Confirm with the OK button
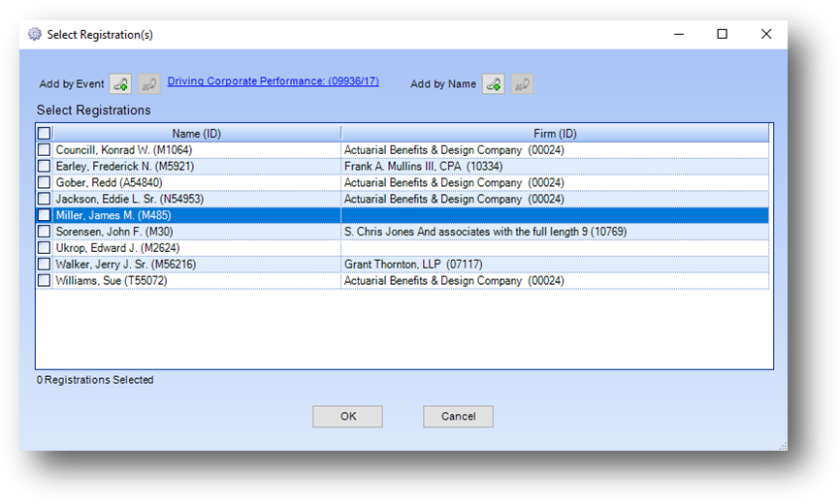This screenshot has width=840, height=504. pyautogui.click(x=347, y=416)
